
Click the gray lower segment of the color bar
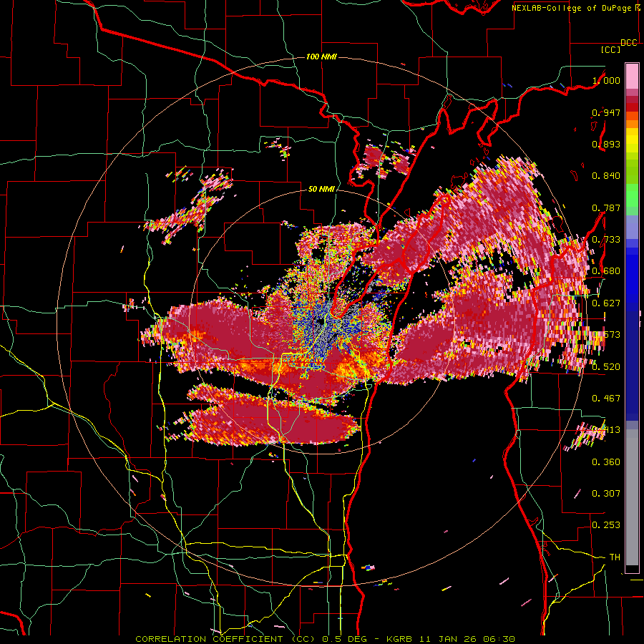632,497
